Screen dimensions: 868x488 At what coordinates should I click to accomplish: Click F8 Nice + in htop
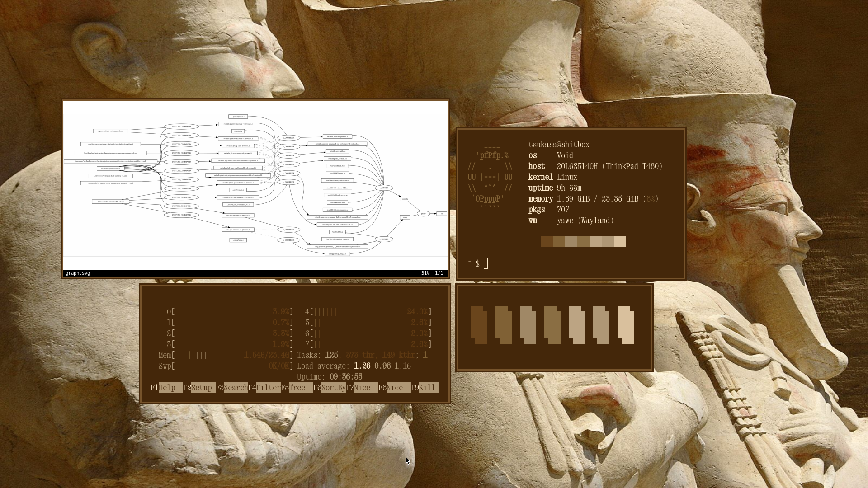395,388
